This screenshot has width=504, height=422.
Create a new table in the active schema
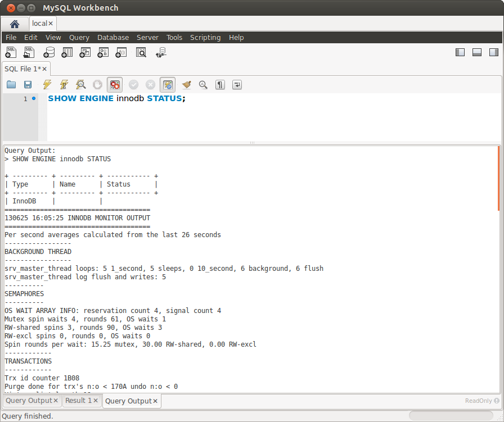67,52
